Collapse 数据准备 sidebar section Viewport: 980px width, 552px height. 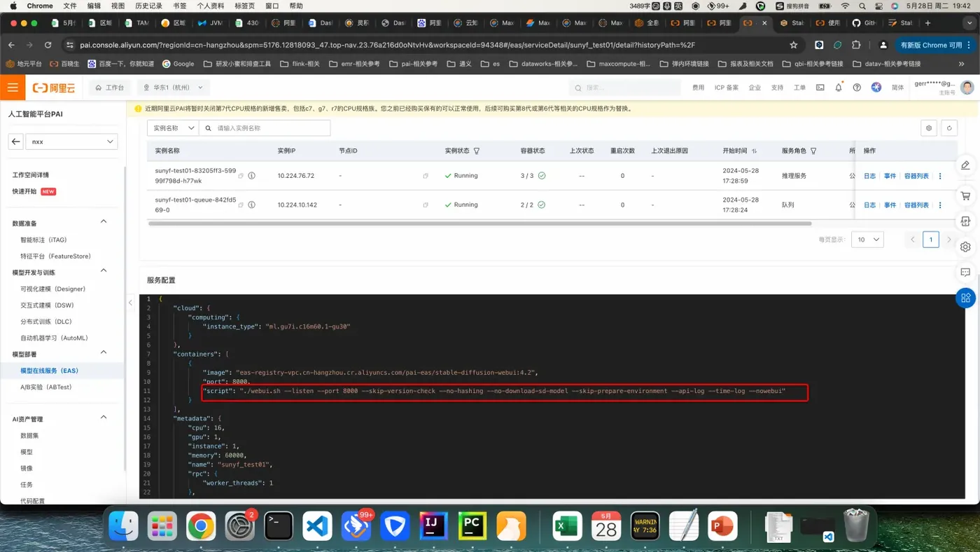point(104,222)
